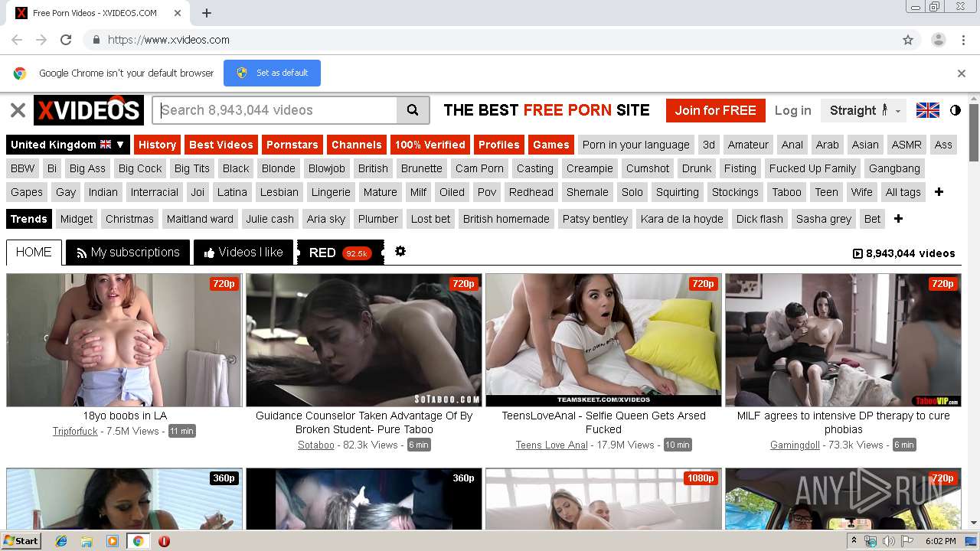The image size is (980, 551).
Task: Select the Plumber trend tag
Action: 378,219
